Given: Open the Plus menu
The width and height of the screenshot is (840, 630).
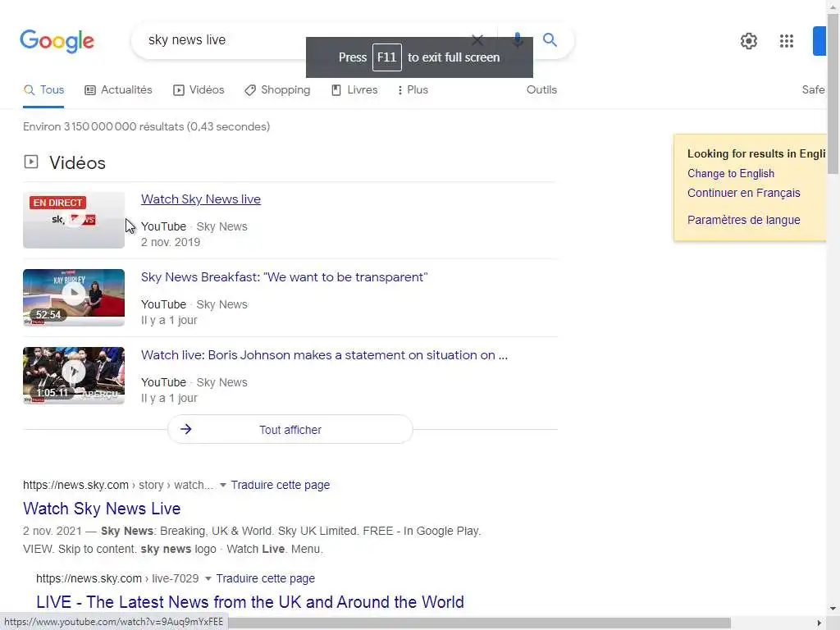Looking at the screenshot, I should click(413, 90).
